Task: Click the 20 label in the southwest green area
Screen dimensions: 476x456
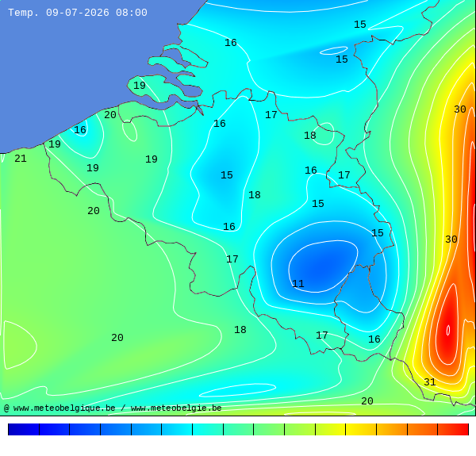Action: pyautogui.click(x=117, y=338)
